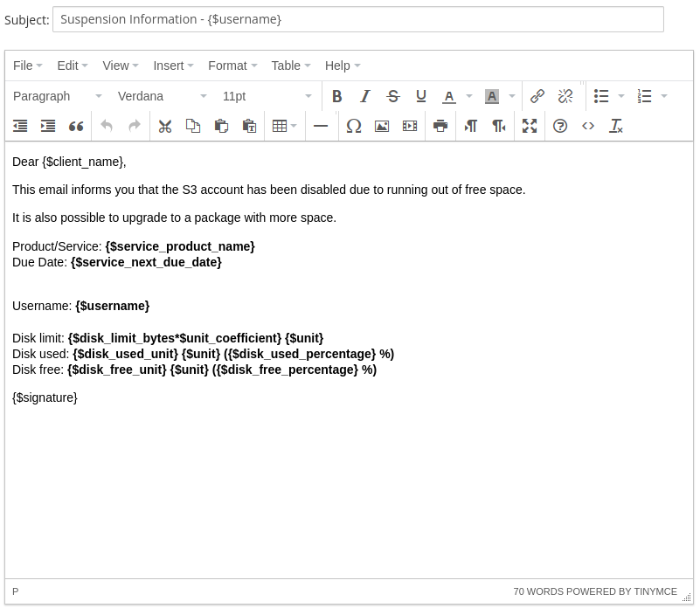Toggle fullscreen editing mode
700x615 pixels.
[530, 126]
